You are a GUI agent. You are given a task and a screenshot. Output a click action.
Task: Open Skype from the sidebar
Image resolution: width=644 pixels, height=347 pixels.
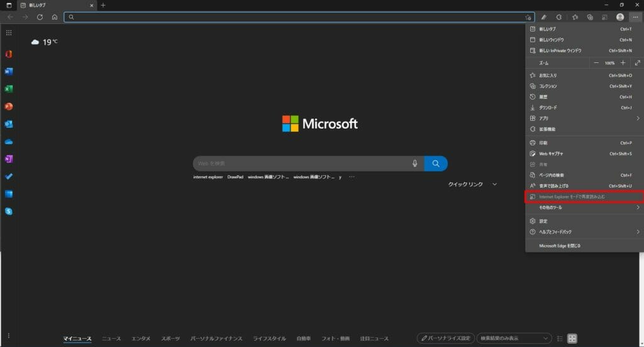click(9, 212)
